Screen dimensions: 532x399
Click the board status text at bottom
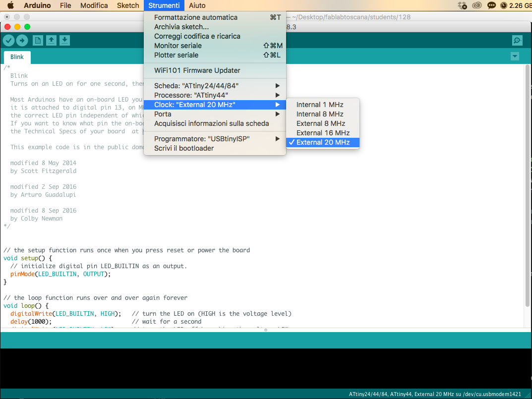(x=435, y=394)
